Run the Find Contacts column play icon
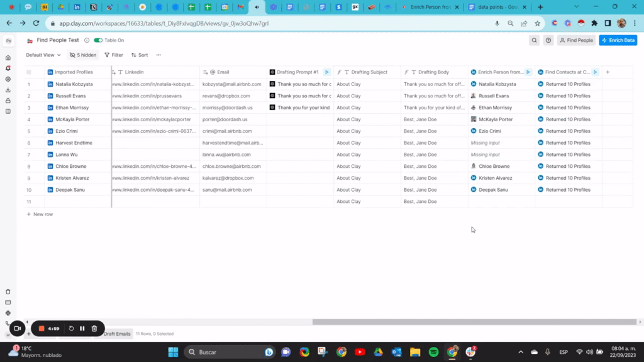 [595, 72]
